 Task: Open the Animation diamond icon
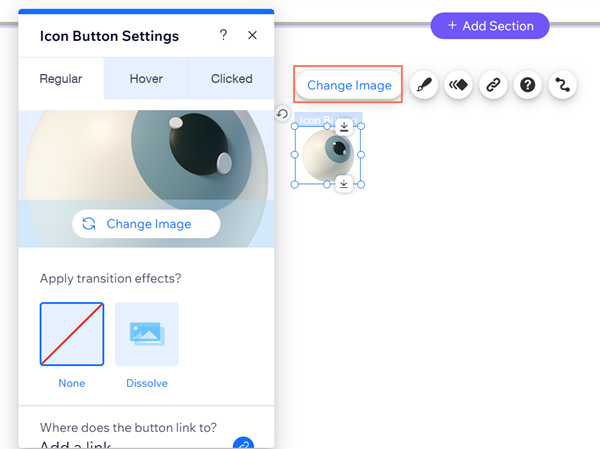(458, 85)
